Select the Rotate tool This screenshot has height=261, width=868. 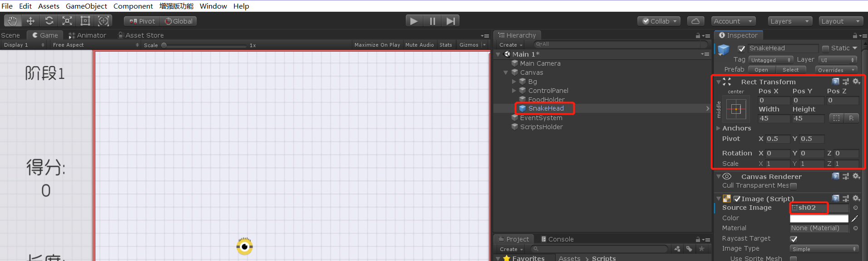coord(49,21)
